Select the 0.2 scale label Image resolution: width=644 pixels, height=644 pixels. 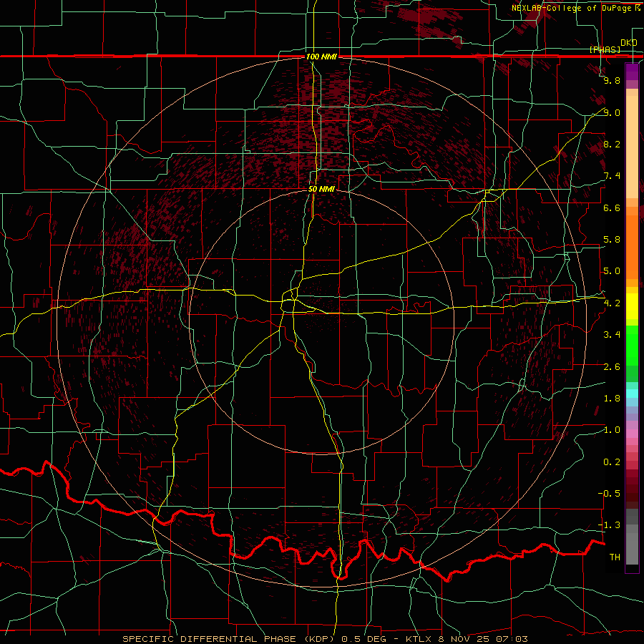click(612, 462)
